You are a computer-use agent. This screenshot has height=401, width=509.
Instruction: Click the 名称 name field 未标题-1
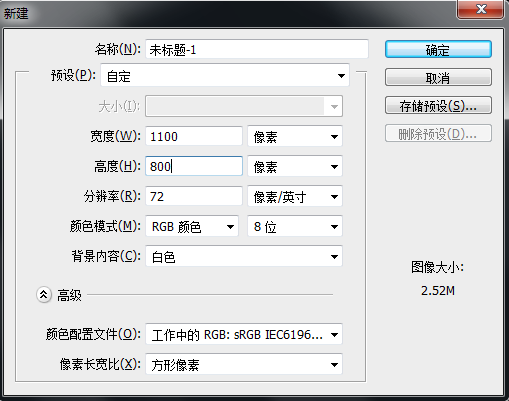pyautogui.click(x=257, y=49)
